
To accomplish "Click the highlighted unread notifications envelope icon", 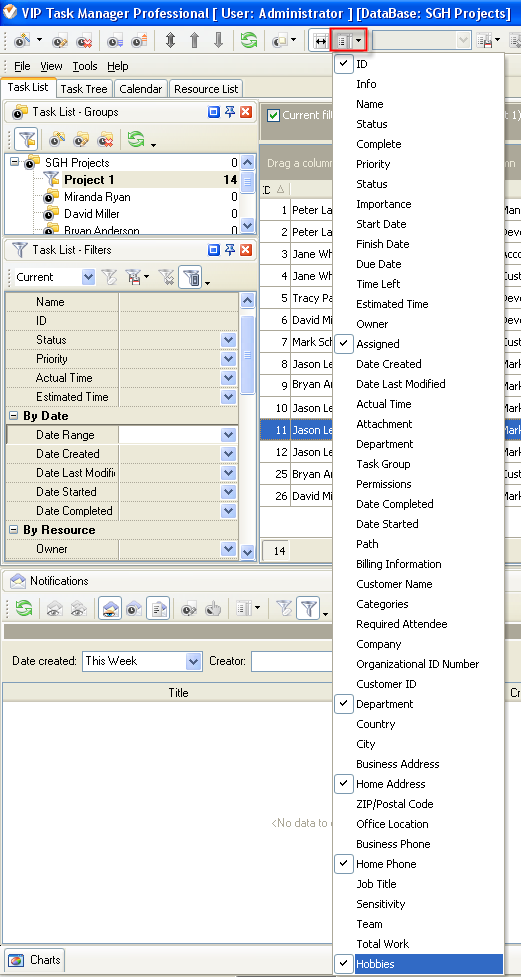I will [x=110, y=608].
